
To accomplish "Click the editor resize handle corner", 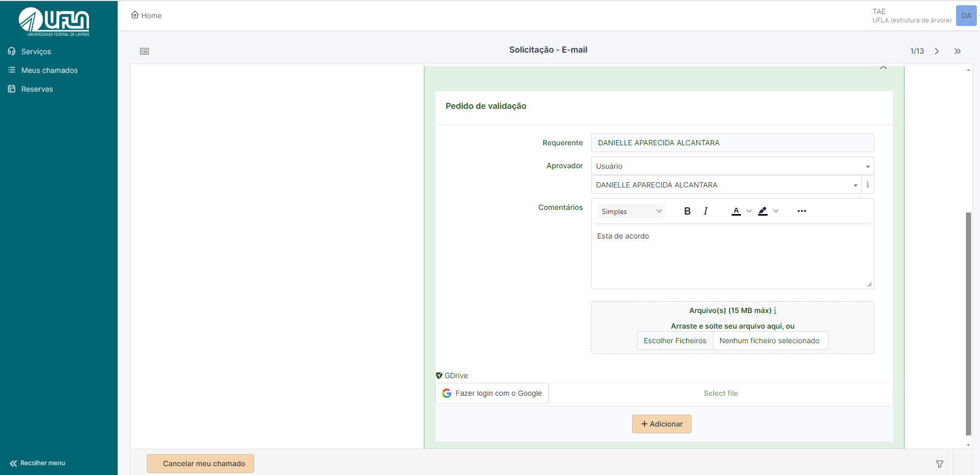I will point(869,284).
